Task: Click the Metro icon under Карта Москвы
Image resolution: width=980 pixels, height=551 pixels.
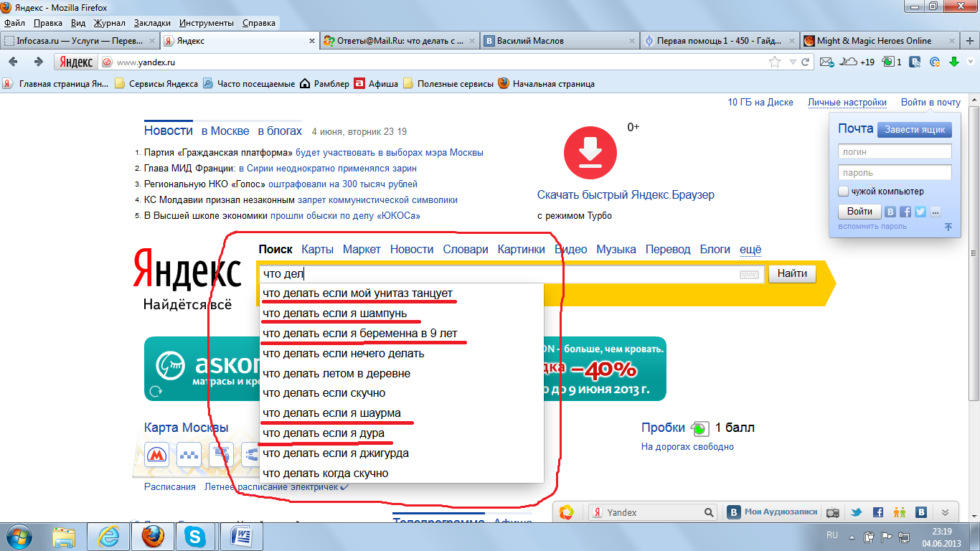Action: pos(156,454)
